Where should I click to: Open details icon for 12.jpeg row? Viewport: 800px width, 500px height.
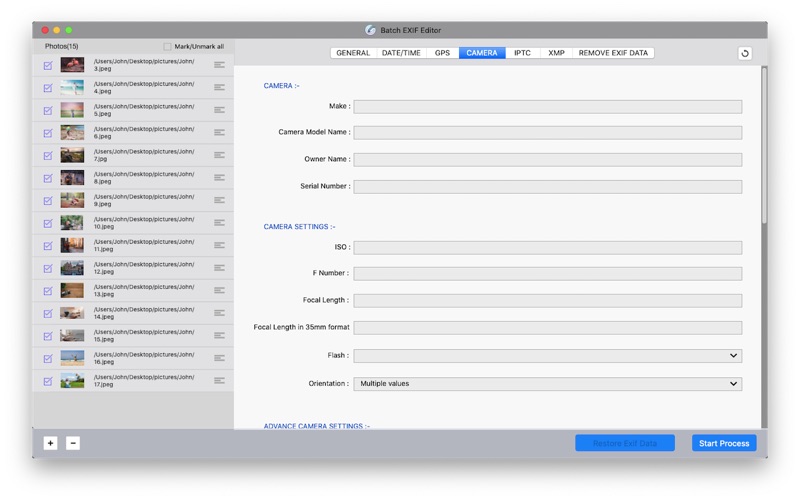coord(219,268)
